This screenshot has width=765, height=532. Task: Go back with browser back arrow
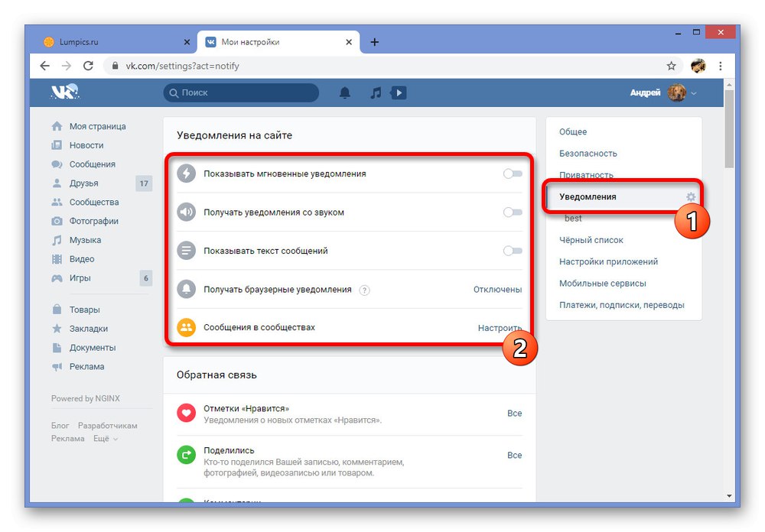tap(45, 66)
